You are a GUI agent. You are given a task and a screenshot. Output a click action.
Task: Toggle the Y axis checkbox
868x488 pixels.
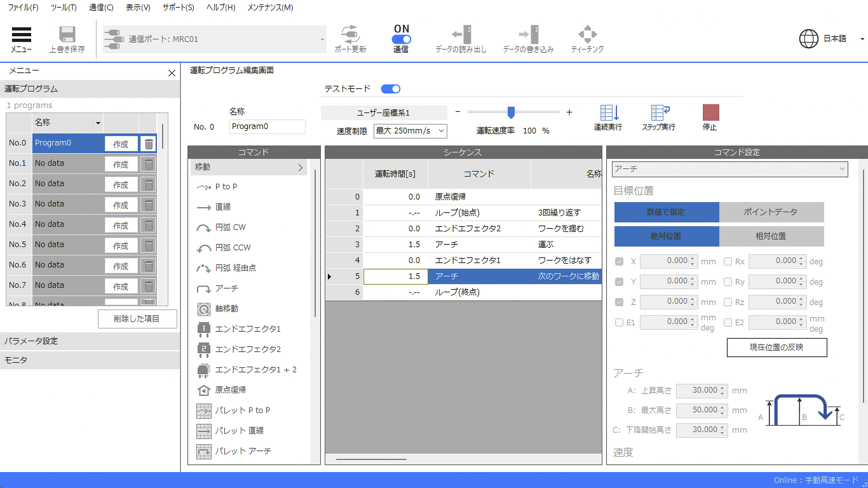click(x=619, y=282)
